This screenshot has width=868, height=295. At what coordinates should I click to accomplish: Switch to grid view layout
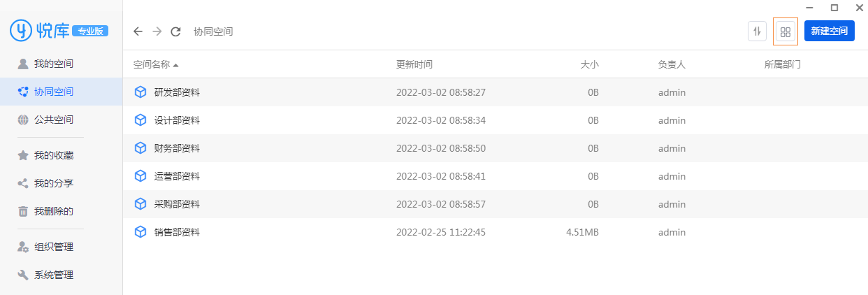[786, 31]
